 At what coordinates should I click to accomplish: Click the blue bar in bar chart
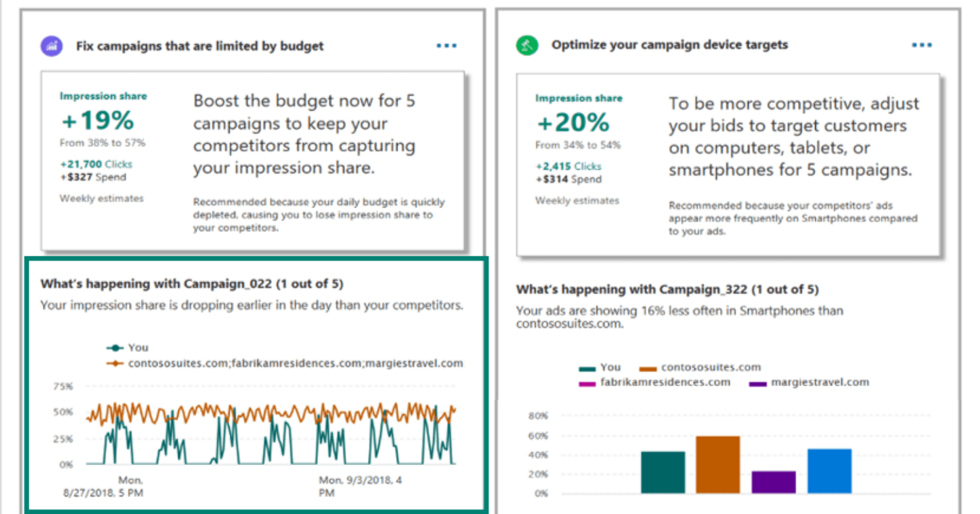(829, 471)
